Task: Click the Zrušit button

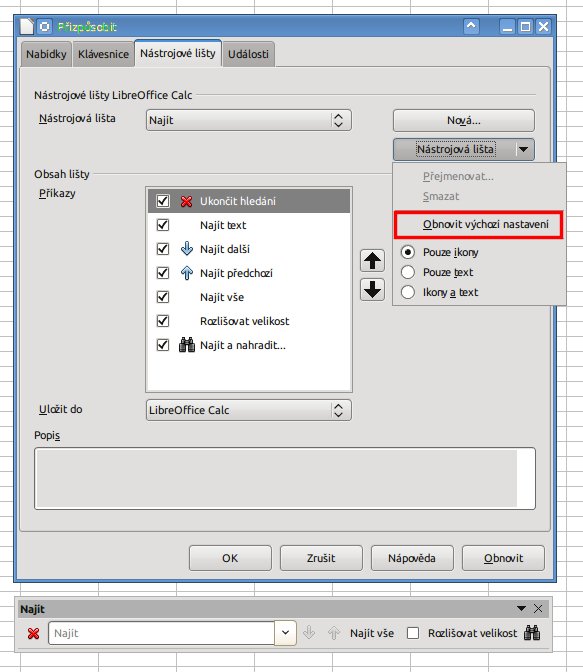Action: [321, 558]
